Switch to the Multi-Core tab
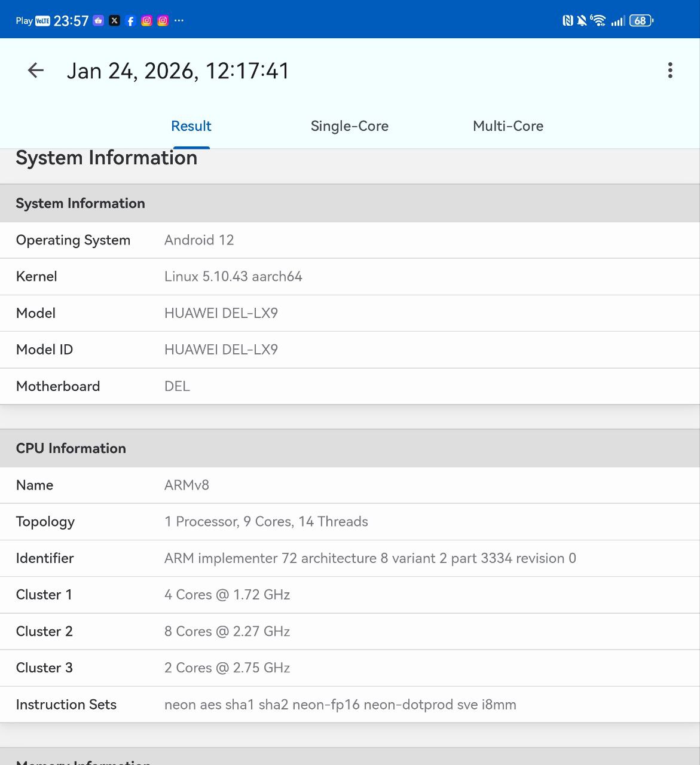700x765 pixels. pos(508,126)
